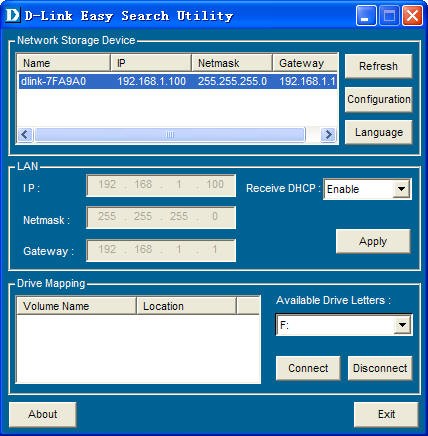428x436 pixels.
Task: Click the left scroll arrow in device list
Action: [25, 135]
